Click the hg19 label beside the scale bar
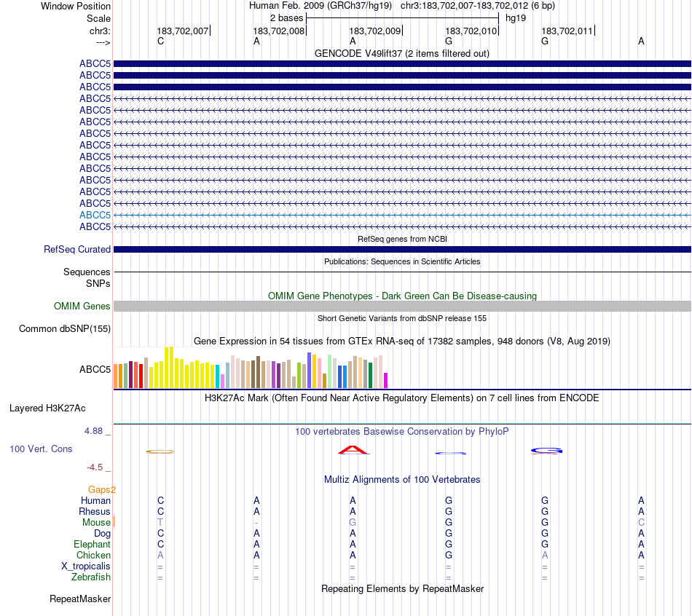 (x=516, y=18)
